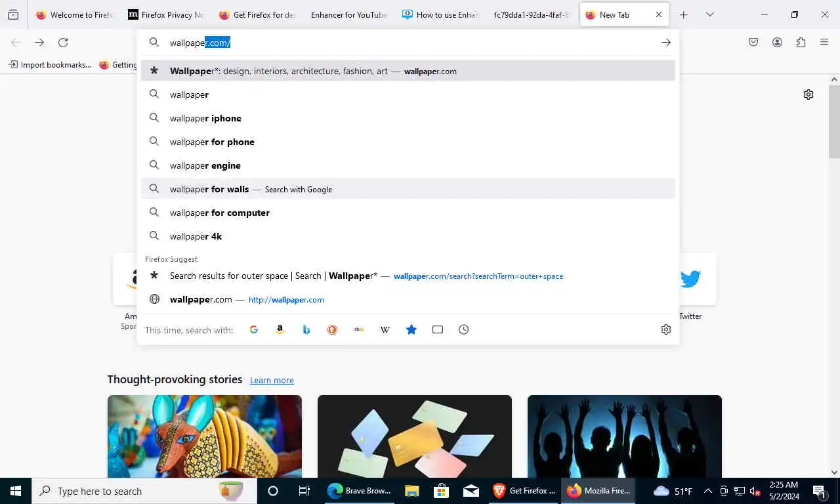Open Cortana circle on taskbar
This screenshot has height=504, width=840.
[x=273, y=491]
